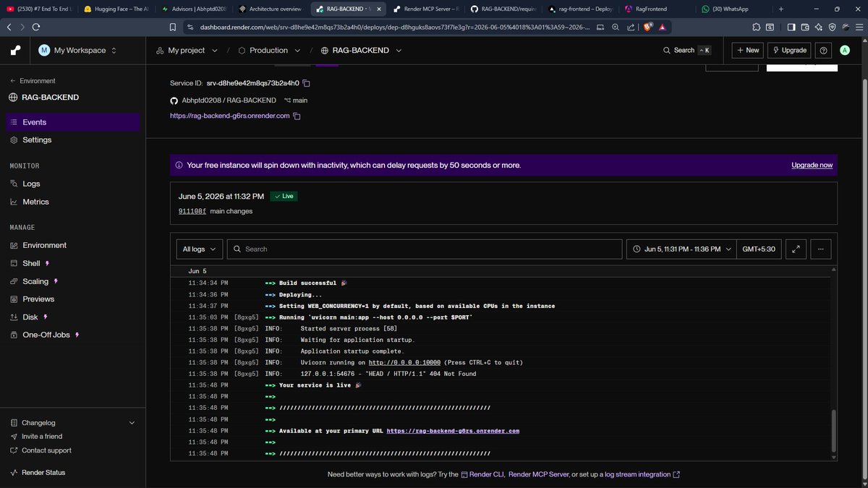The width and height of the screenshot is (868, 488).
Task: Open One-Off Jobs page
Action: [46, 335]
